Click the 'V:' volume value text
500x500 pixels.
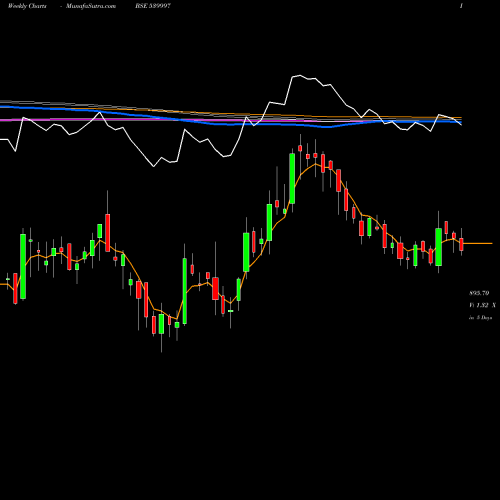click(x=482, y=305)
